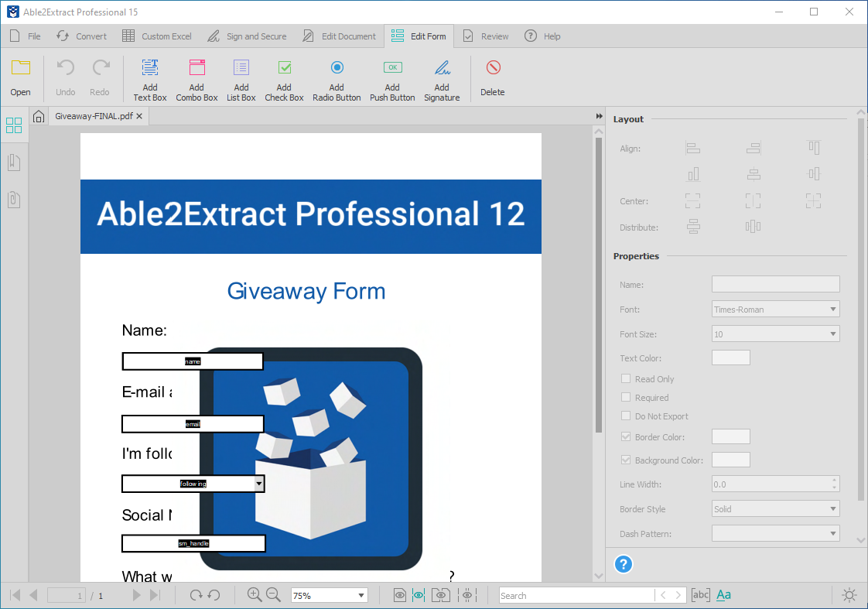Open the Font Size dropdown

776,334
